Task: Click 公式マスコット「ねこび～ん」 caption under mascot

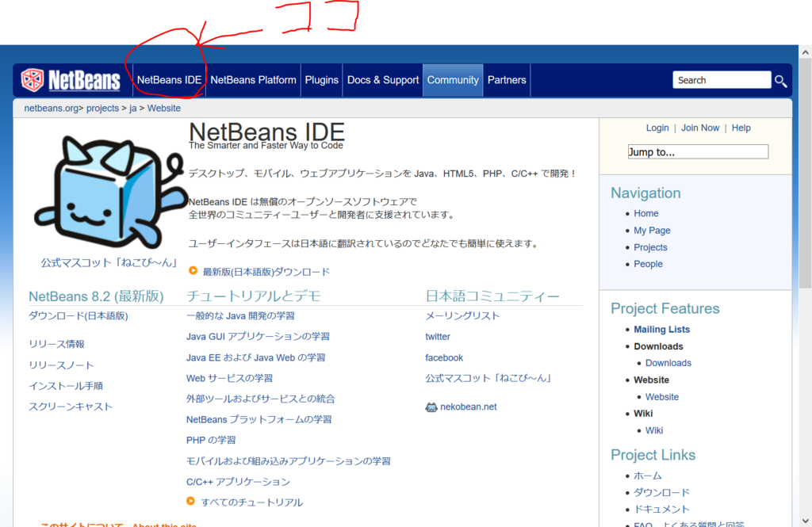Action: click(109, 263)
